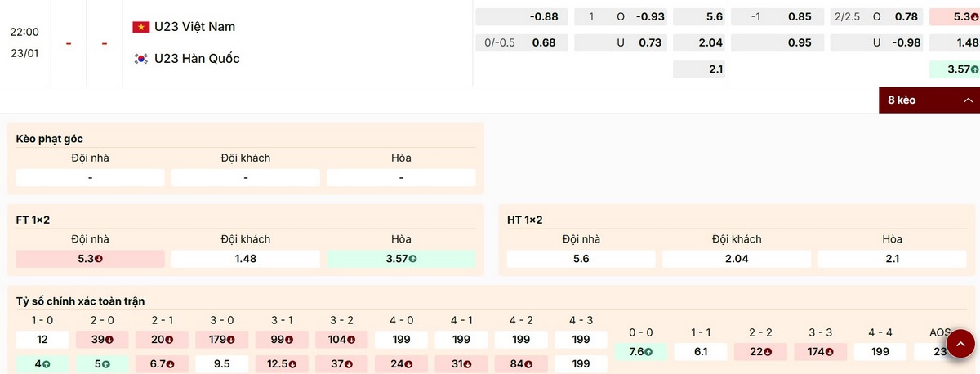Pick Hòa odds 3.57 in FT 1×2 panel
980x374 pixels.
click(x=401, y=259)
